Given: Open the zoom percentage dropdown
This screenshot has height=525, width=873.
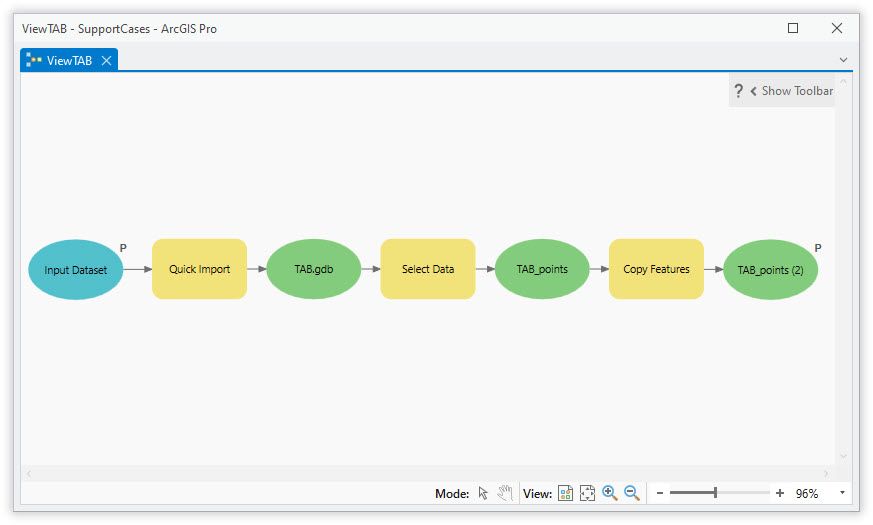Looking at the screenshot, I should 842,493.
